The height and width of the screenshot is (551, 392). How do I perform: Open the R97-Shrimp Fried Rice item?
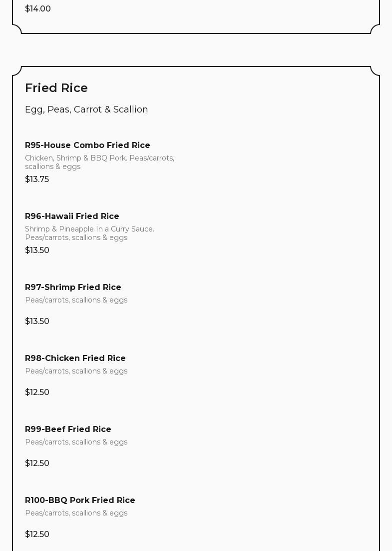pyautogui.click(x=73, y=287)
